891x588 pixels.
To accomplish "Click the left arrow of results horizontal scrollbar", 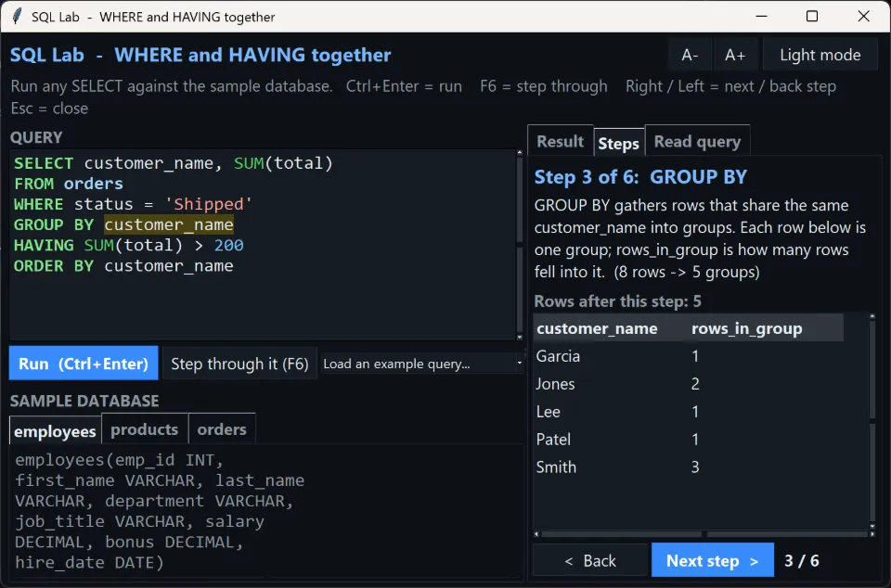I will (536, 534).
